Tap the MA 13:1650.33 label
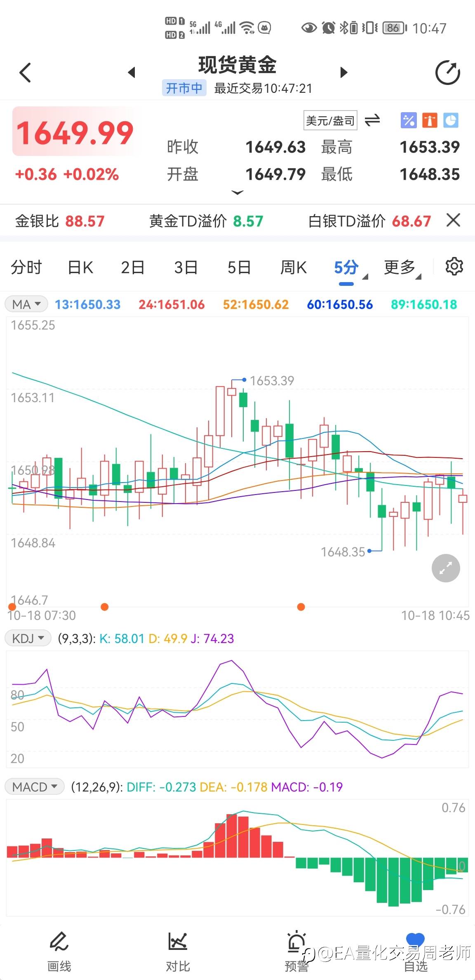The width and height of the screenshot is (475, 980). (88, 304)
